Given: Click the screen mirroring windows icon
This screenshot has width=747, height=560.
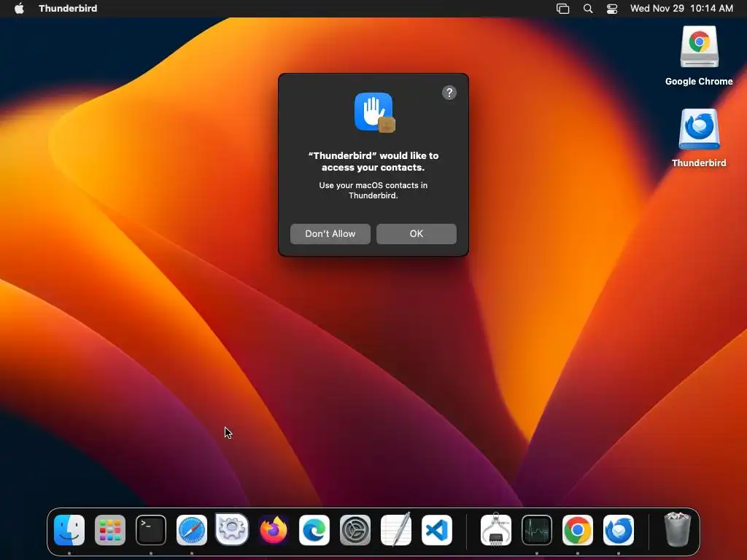Looking at the screenshot, I should [x=562, y=9].
